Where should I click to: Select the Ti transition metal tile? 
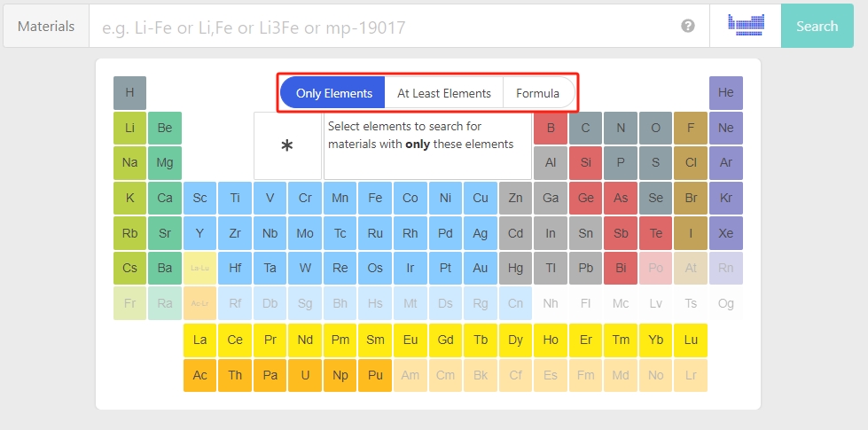pos(235,199)
